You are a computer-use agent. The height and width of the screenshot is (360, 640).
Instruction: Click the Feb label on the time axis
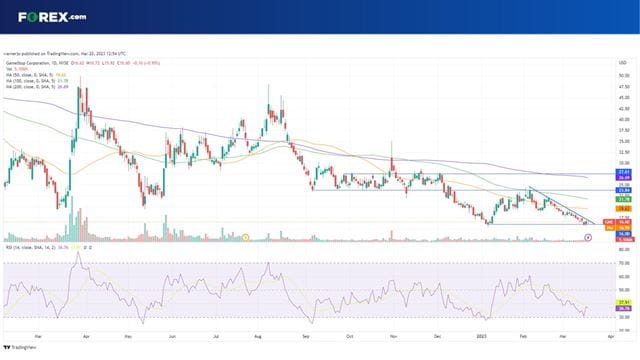coord(523,337)
